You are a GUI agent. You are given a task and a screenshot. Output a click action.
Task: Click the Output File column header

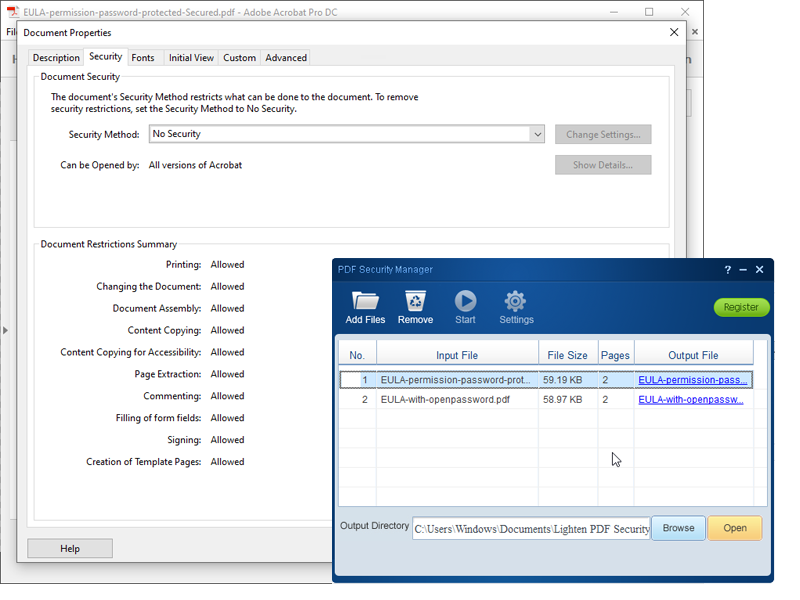click(693, 355)
